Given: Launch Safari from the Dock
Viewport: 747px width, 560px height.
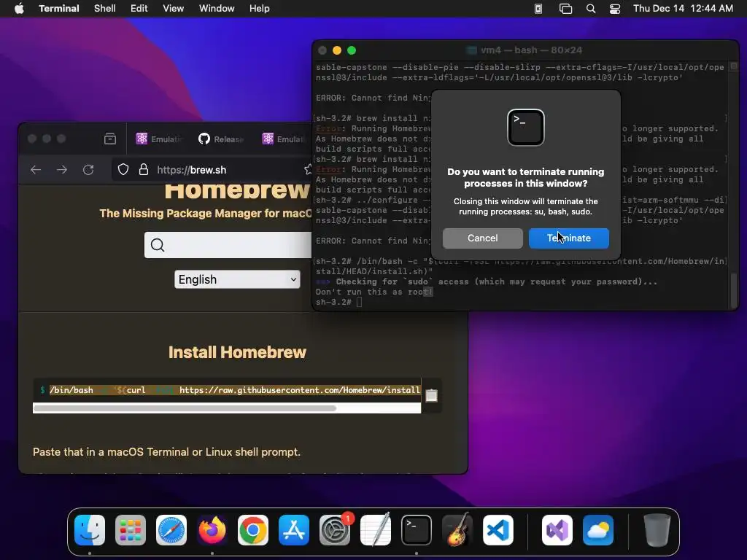Looking at the screenshot, I should (171, 530).
